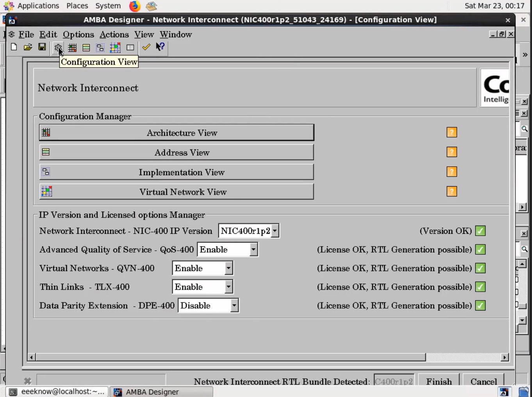Screen dimensions: 532x397
Task: Click the Implementation View button
Action: 177,172
